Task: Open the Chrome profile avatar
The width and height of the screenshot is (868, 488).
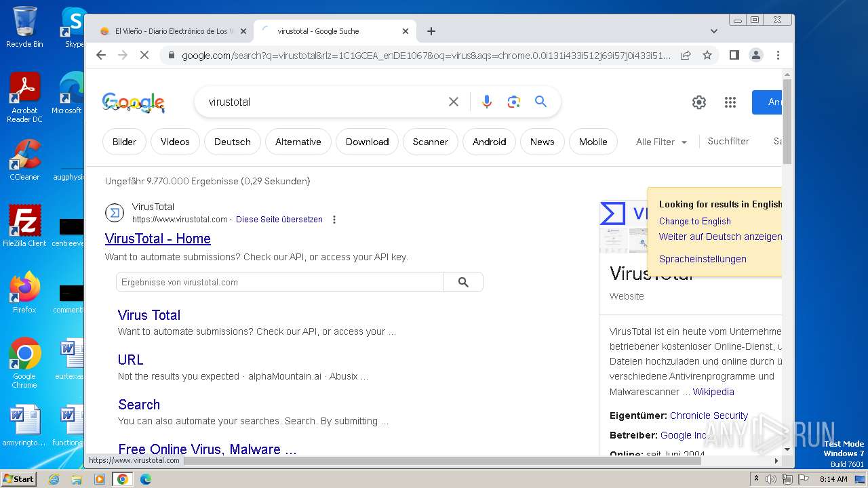Action: 756,55
